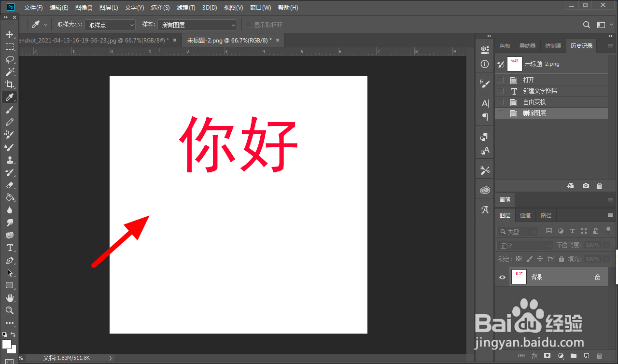Viewport: 618px width, 364px height.
Task: Hide the 背景 layer visibility eye
Action: 502,277
